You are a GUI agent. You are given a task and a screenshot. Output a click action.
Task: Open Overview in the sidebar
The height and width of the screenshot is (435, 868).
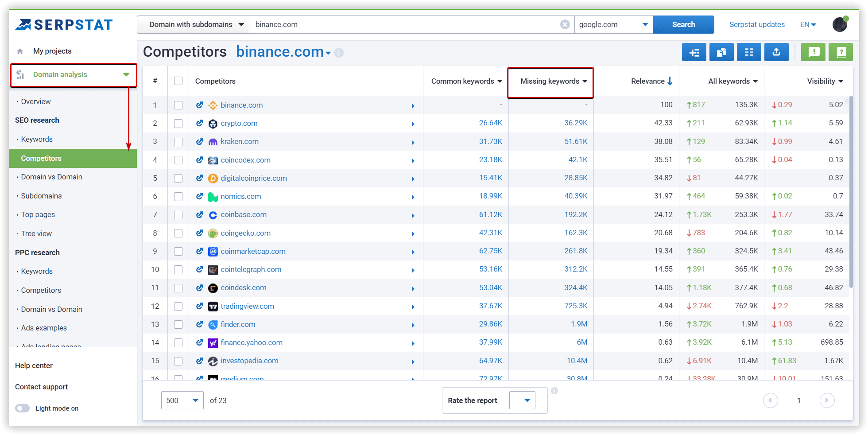[x=36, y=101]
